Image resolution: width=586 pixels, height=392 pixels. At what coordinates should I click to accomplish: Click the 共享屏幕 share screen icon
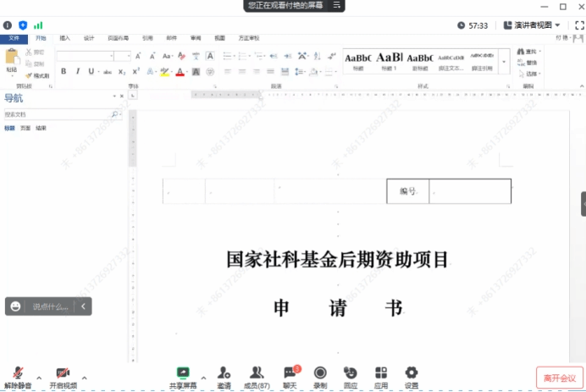tap(183, 373)
